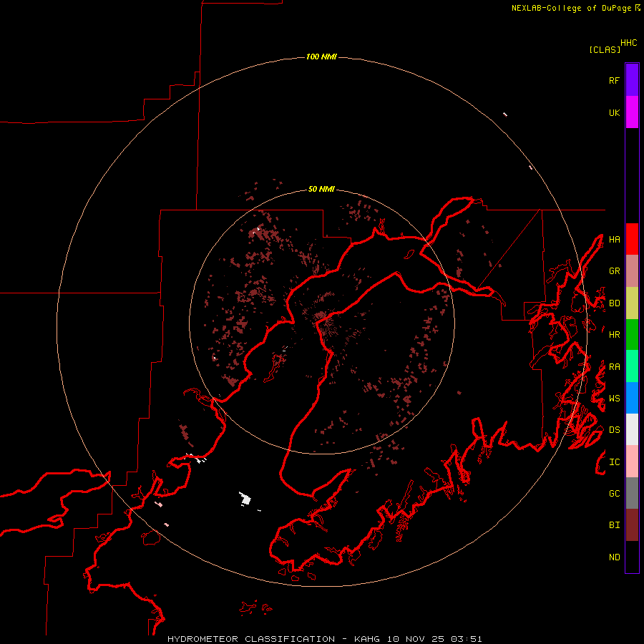The height and width of the screenshot is (644, 644).
Task: Click the WS blue legend color block
Action: pyautogui.click(x=632, y=398)
